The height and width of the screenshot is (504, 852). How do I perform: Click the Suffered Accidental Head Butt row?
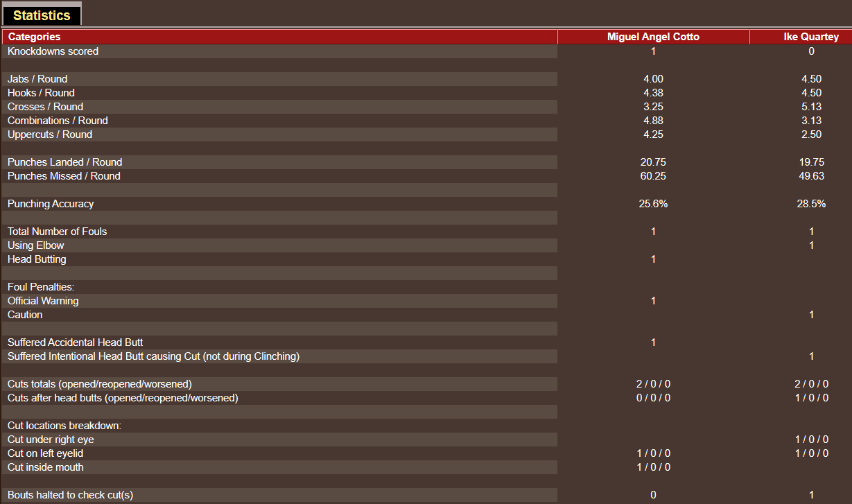click(x=75, y=342)
